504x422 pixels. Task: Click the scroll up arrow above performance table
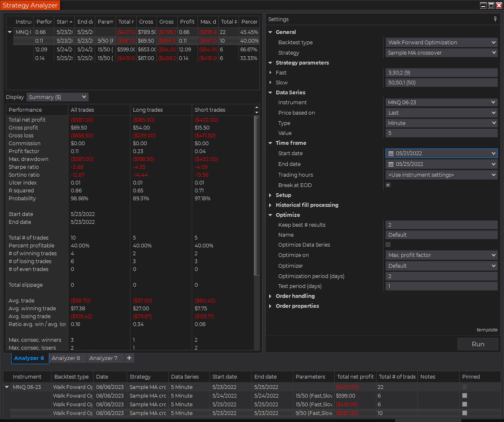(x=256, y=108)
